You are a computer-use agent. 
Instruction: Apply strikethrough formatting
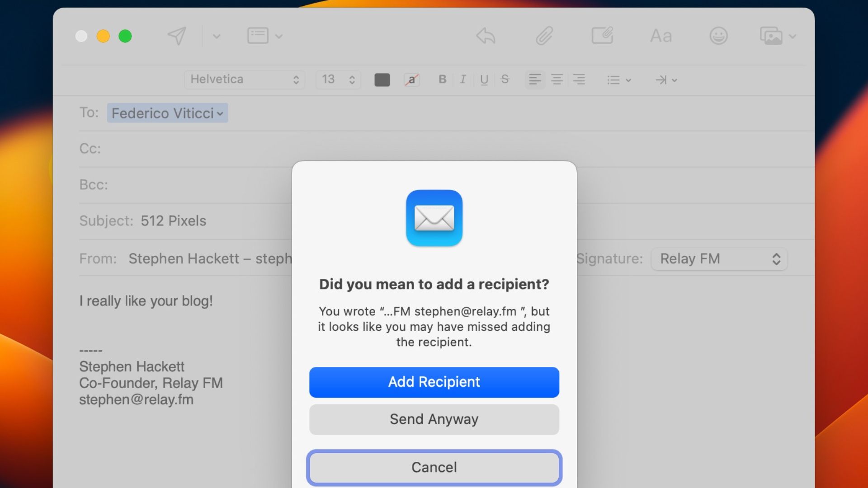pyautogui.click(x=505, y=80)
